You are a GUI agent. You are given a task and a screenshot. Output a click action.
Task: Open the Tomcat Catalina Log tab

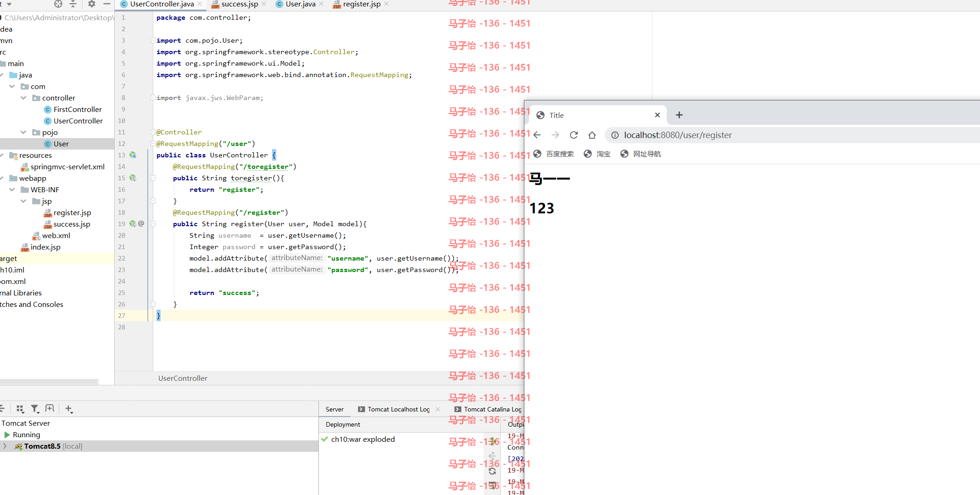(488, 409)
